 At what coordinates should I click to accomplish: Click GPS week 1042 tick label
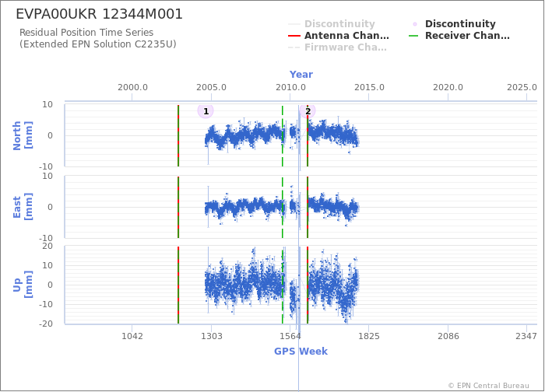[x=132, y=336]
